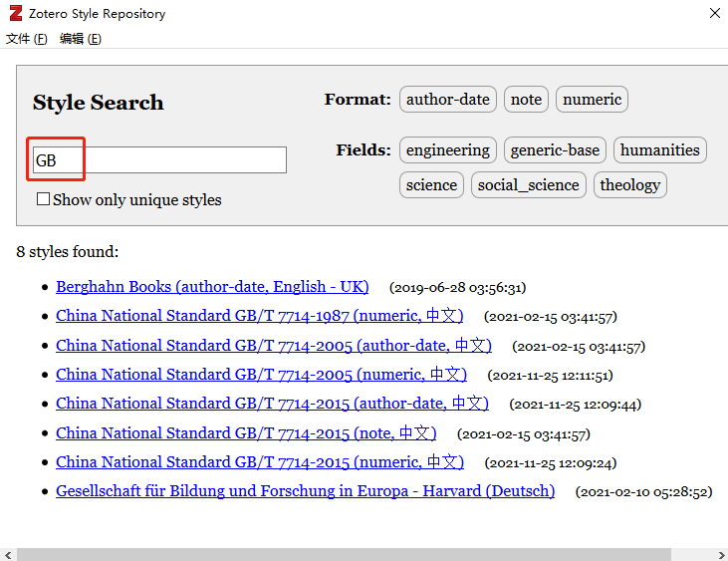Open Berghahn Books author-date style link
The image size is (728, 561).
212,287
